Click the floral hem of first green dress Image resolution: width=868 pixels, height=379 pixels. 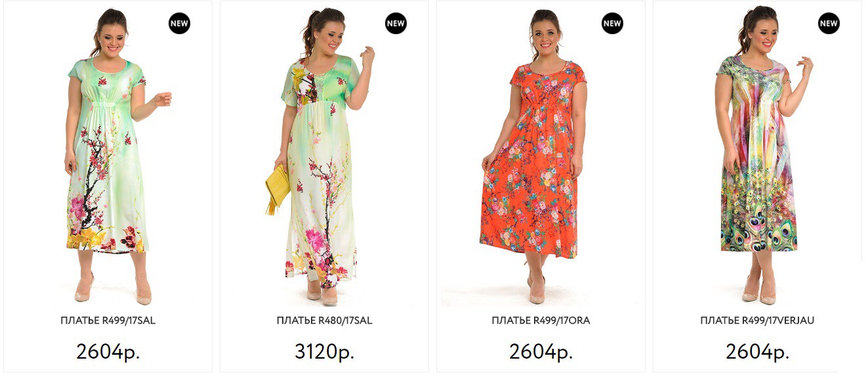coord(107,238)
